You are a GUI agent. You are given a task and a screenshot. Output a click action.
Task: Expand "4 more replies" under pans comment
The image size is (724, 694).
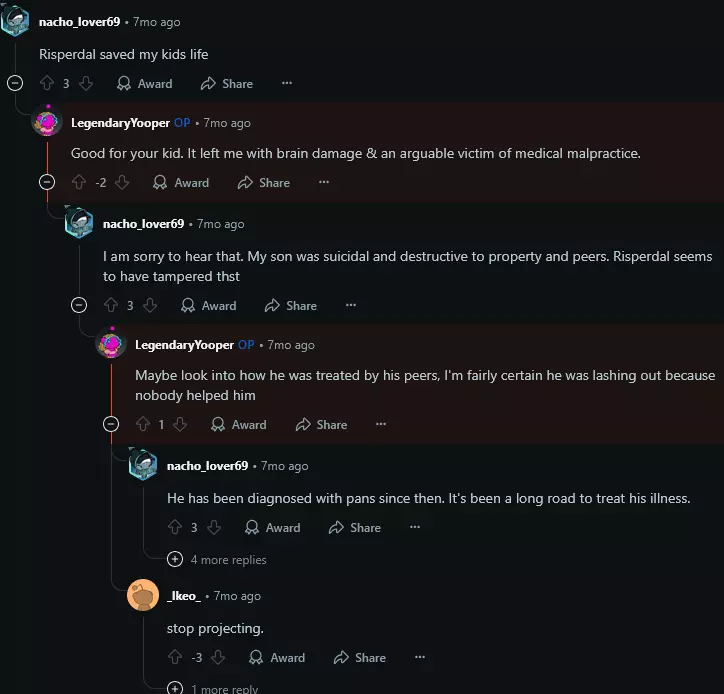(x=175, y=560)
